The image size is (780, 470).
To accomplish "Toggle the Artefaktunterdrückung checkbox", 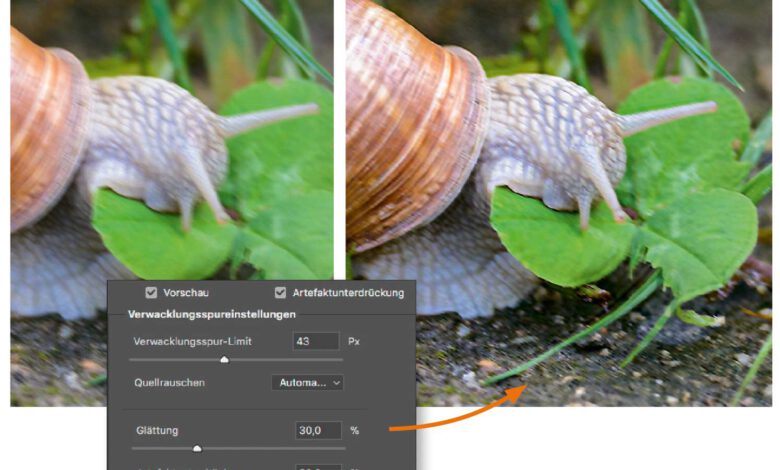I will tap(280, 292).
